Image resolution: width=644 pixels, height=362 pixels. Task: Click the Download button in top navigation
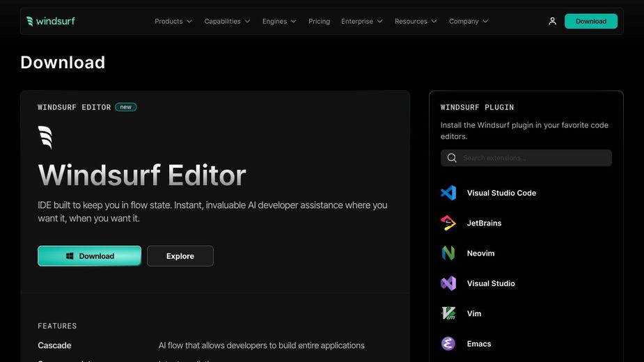pos(590,21)
